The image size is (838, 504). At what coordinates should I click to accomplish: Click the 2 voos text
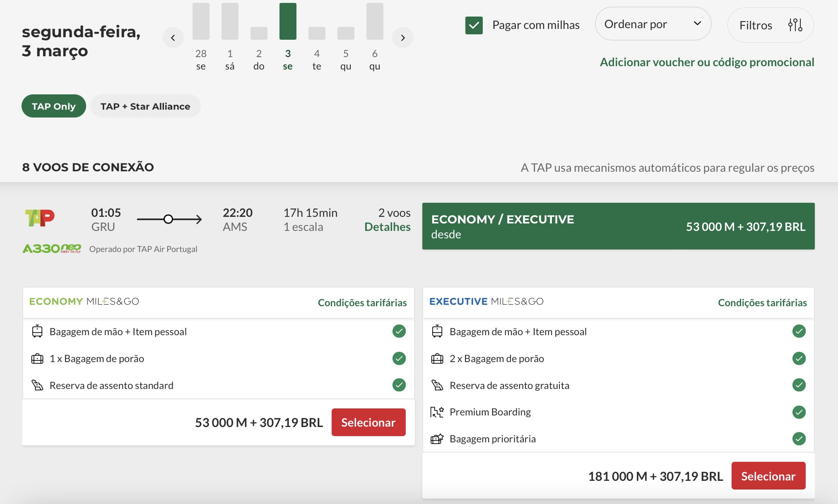(x=394, y=213)
